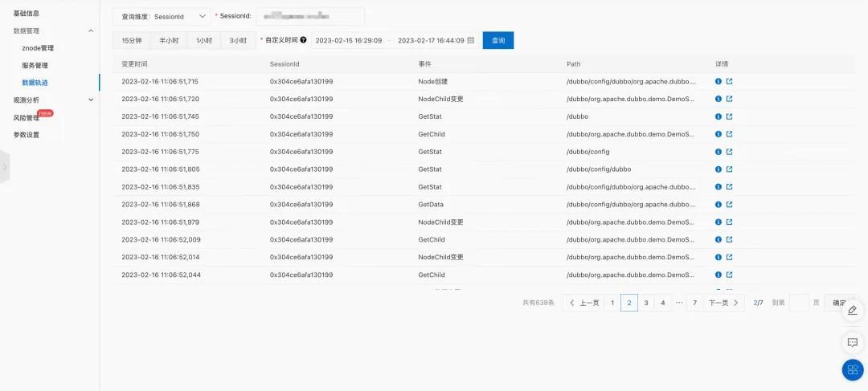Open 风险管理 in the sidebar
Viewport: 868px width, 391px height.
click(27, 118)
